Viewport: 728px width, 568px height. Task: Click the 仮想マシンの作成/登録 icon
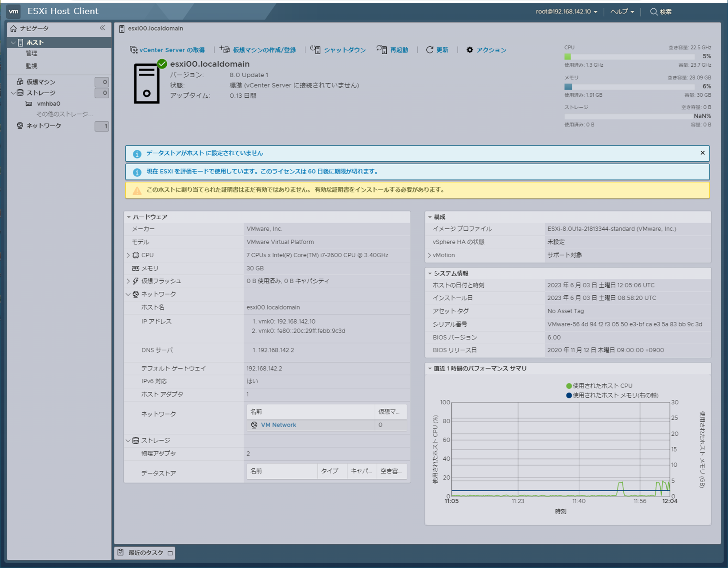point(225,49)
